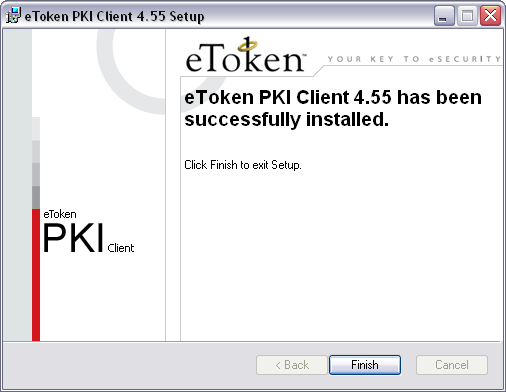Click the YOUR KEY TO eSECURITY tagline
This screenshot has height=392, width=506.
[x=414, y=59]
